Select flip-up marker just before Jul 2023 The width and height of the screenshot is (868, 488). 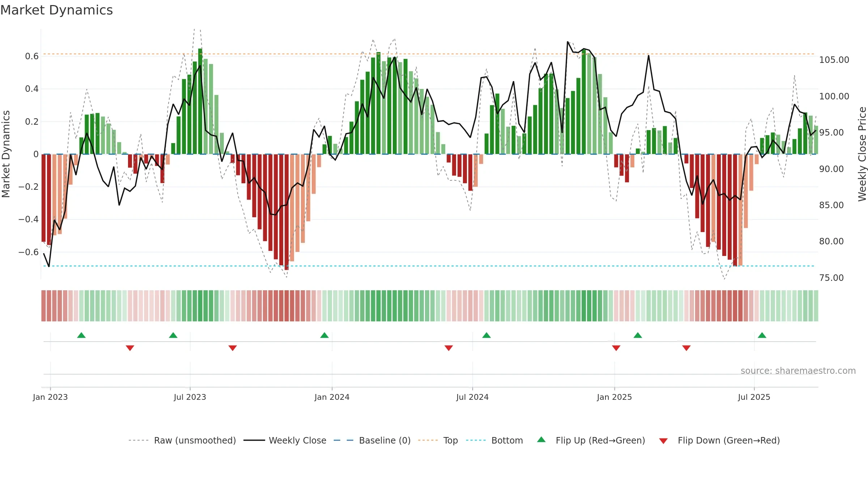(173, 335)
